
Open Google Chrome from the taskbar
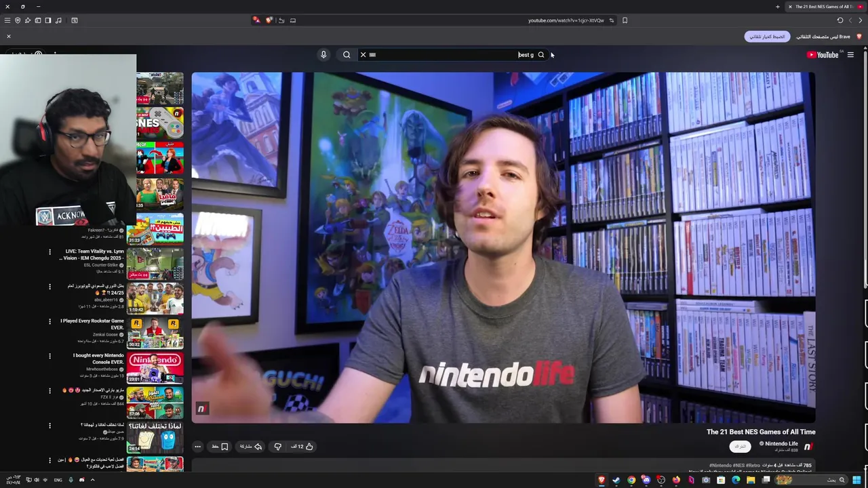[x=631, y=480]
